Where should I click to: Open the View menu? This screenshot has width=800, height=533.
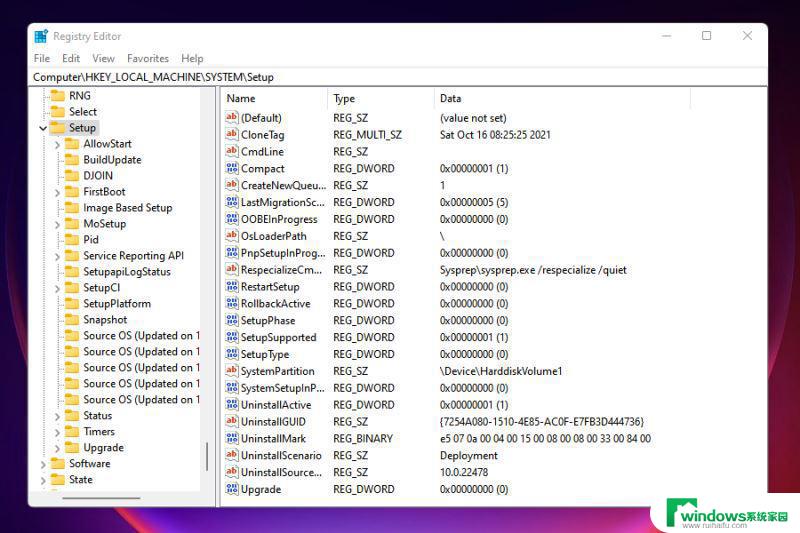click(103, 58)
